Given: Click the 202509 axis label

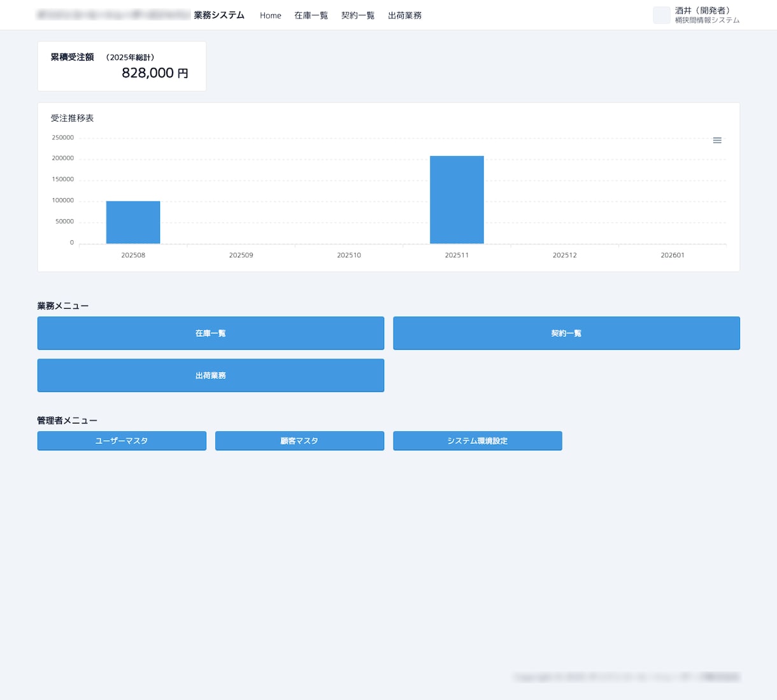Looking at the screenshot, I should pos(241,255).
